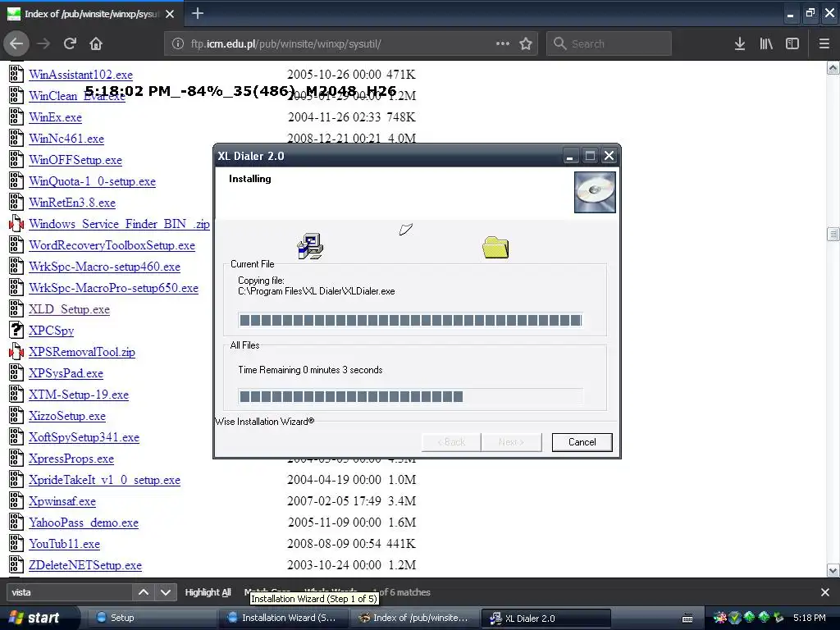840x630 pixels.
Task: Click the address bar URL
Action: click(285, 44)
